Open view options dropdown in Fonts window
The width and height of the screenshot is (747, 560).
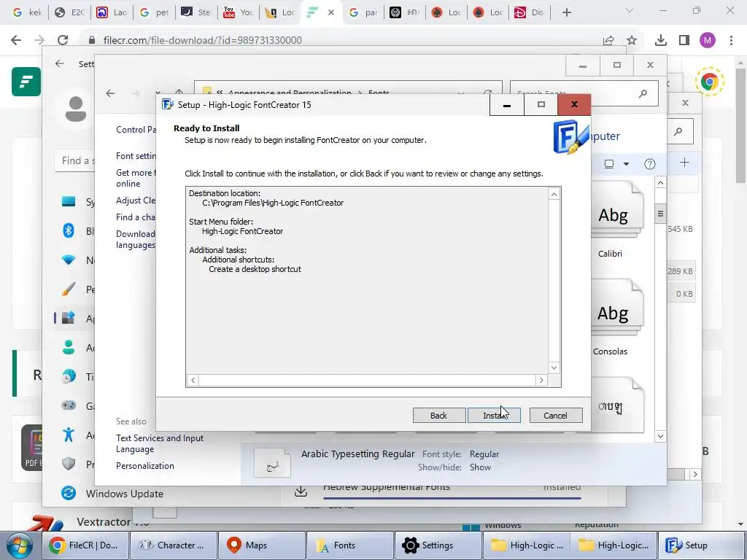pyautogui.click(x=626, y=164)
